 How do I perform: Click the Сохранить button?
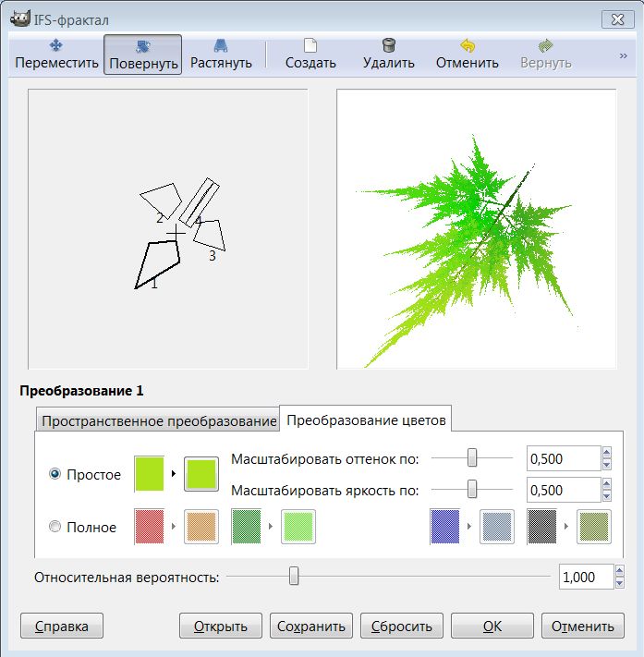click(311, 626)
